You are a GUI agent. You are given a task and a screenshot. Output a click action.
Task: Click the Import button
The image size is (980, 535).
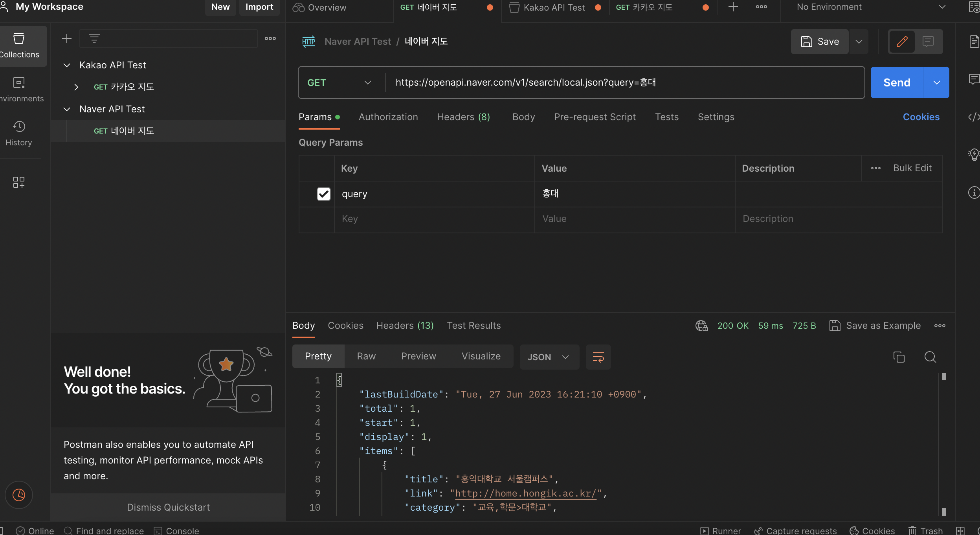[x=259, y=7]
